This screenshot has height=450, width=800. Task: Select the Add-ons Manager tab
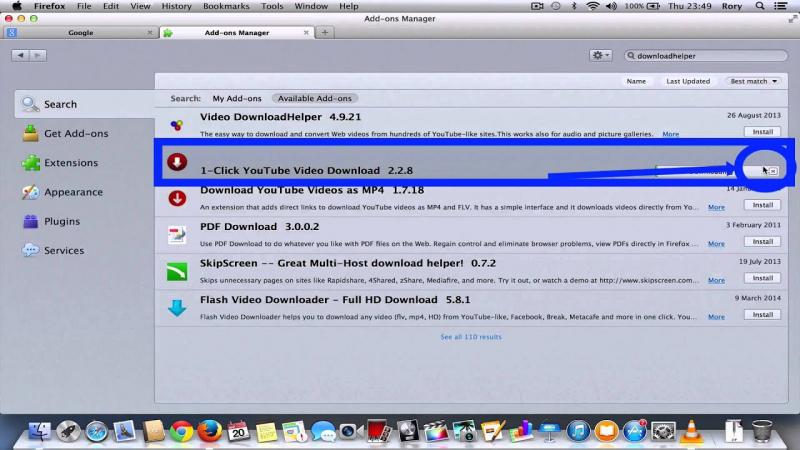[237, 32]
